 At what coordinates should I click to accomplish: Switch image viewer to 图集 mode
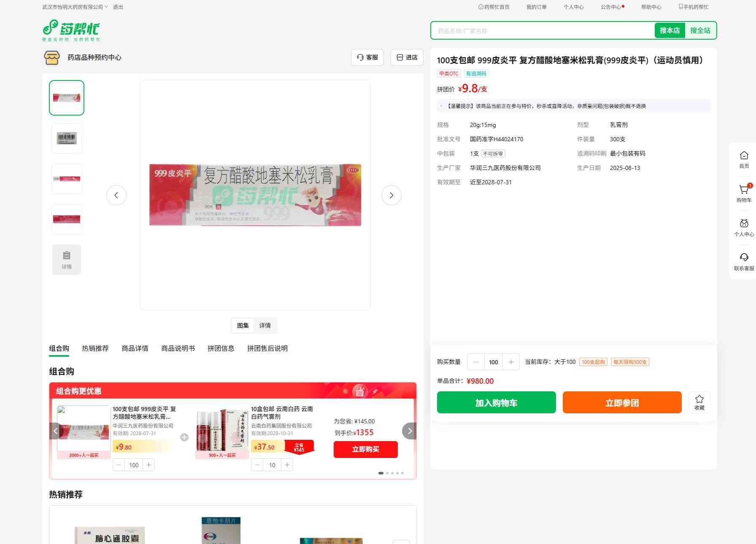243,326
